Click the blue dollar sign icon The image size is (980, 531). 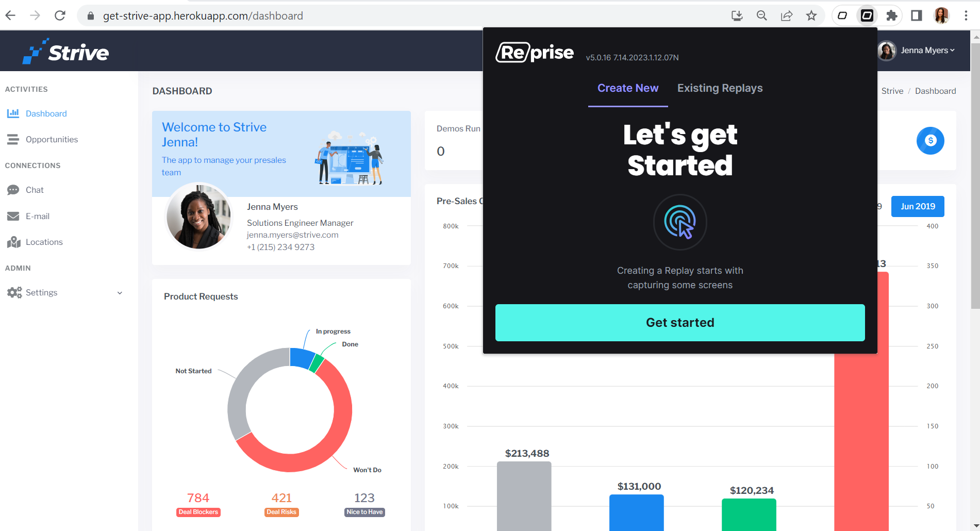[930, 140]
